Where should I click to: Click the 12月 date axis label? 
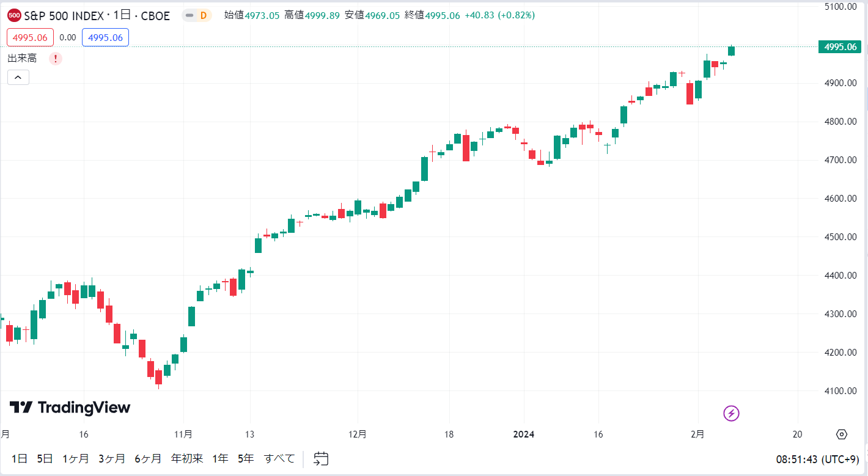(x=358, y=434)
